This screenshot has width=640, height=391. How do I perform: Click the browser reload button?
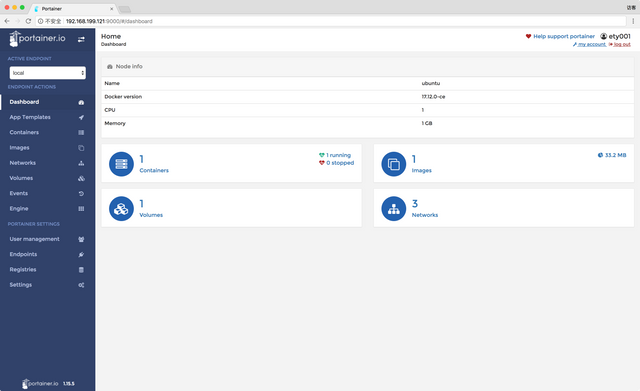click(x=28, y=21)
